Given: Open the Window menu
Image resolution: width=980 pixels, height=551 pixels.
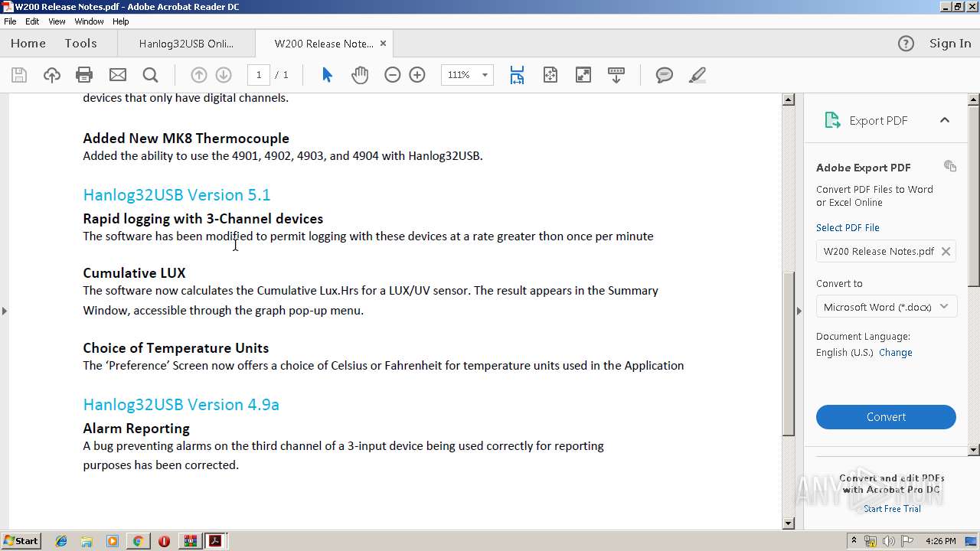Looking at the screenshot, I should pos(89,21).
